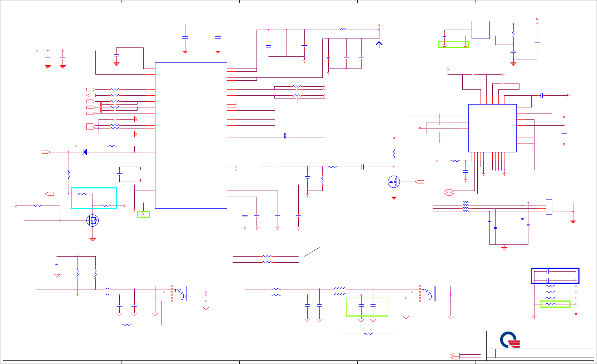Select the blue upward arrow power symbol
597x364 pixels.
[379, 45]
